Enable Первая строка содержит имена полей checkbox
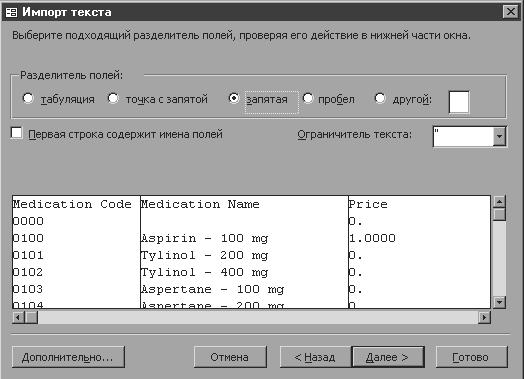Image resolution: width=524 pixels, height=379 pixels. point(16,133)
